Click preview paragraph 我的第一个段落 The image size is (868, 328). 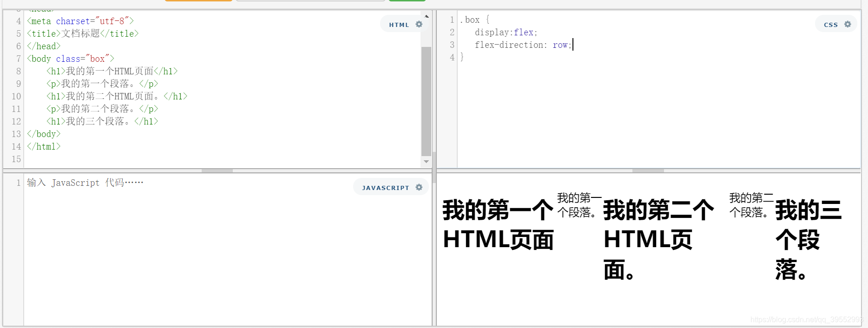[579, 205]
